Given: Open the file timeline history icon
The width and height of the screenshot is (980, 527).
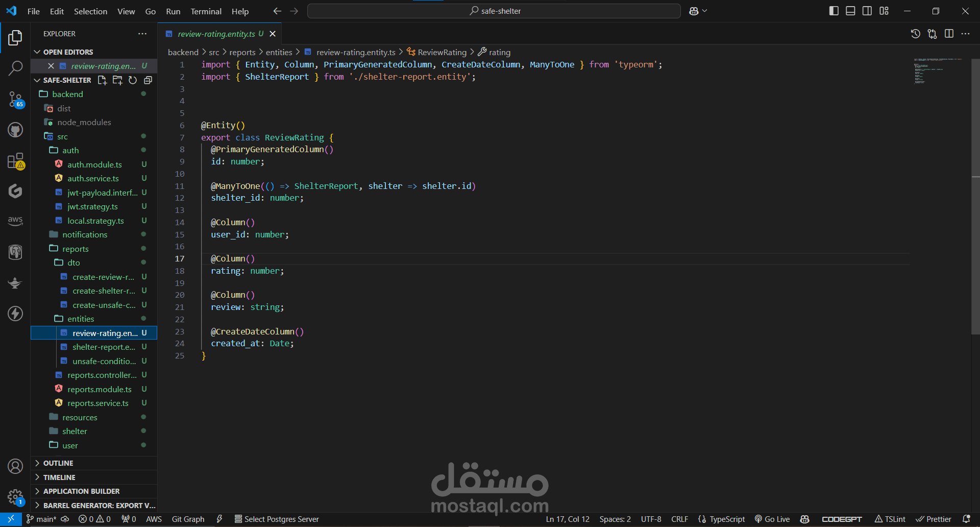Looking at the screenshot, I should pyautogui.click(x=916, y=34).
